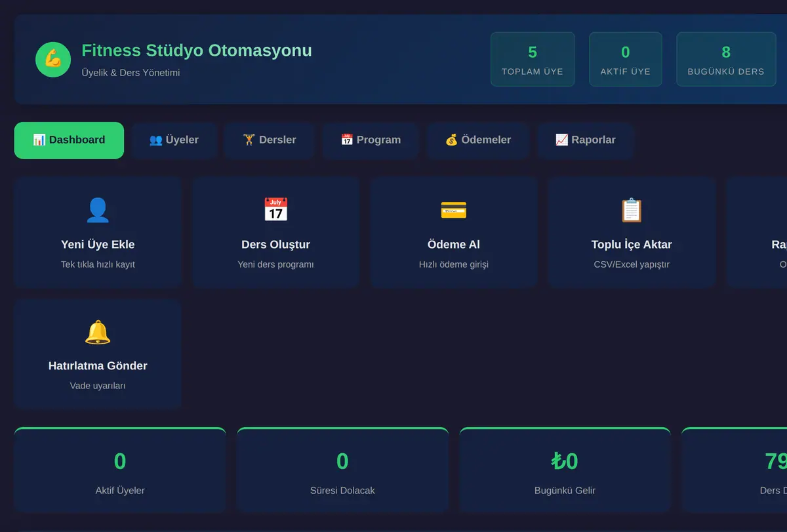Open the Program tab
The width and height of the screenshot is (787, 532).
[x=371, y=140]
